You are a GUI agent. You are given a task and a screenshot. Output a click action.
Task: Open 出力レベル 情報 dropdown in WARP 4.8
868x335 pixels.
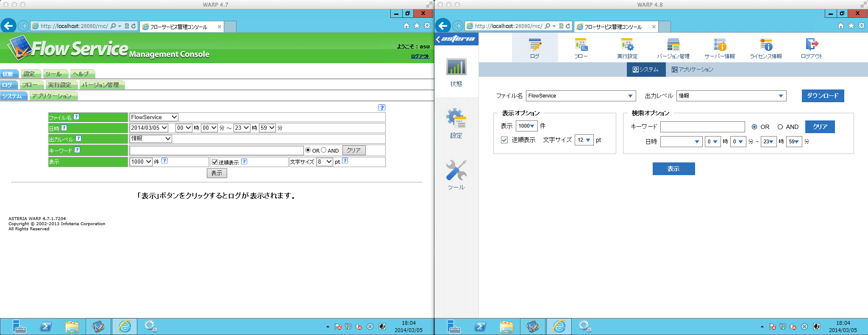click(732, 96)
